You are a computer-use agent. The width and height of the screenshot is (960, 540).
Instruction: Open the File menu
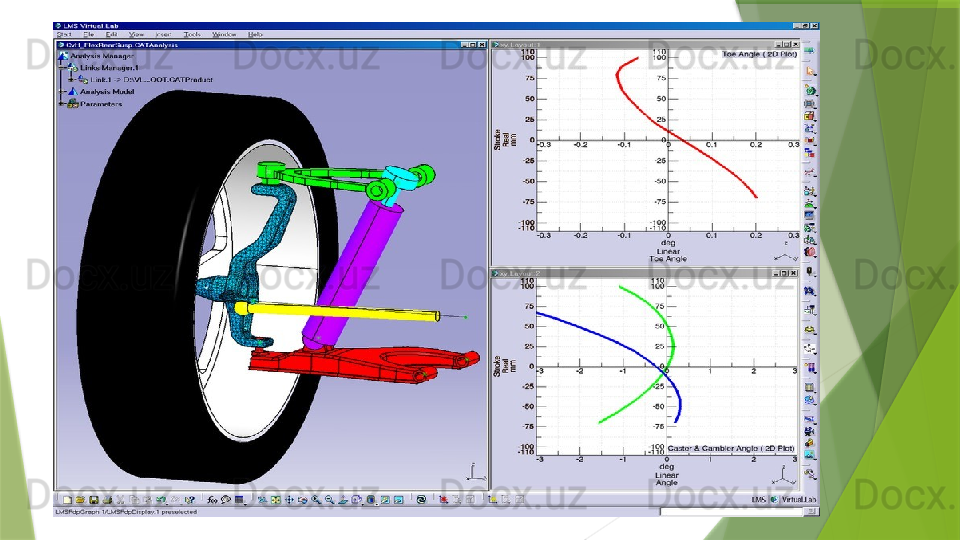click(x=89, y=34)
